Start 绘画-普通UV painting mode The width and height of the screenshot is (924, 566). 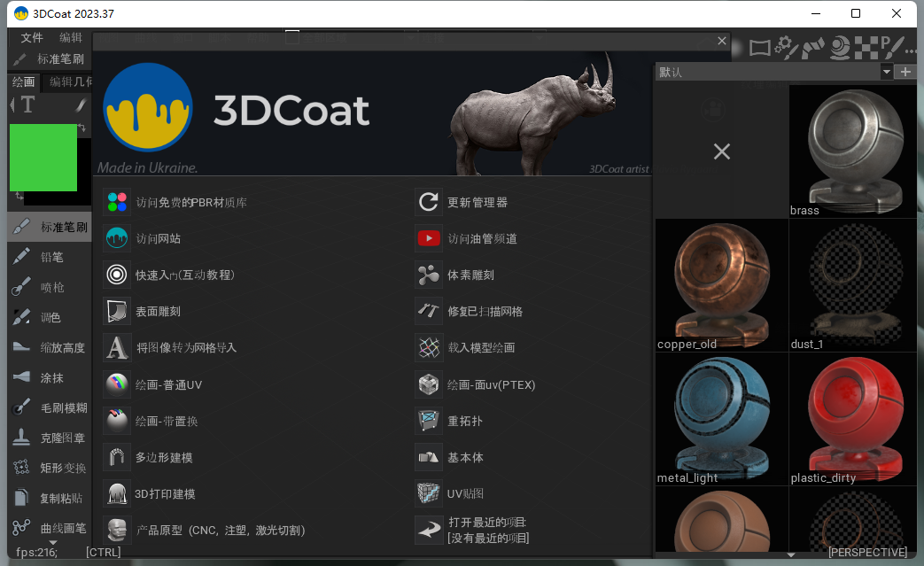click(153, 384)
